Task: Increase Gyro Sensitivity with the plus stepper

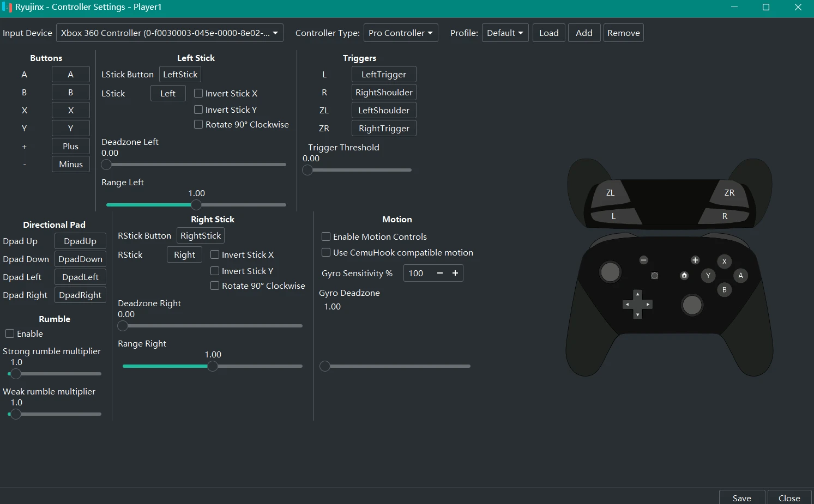Action: (455, 273)
